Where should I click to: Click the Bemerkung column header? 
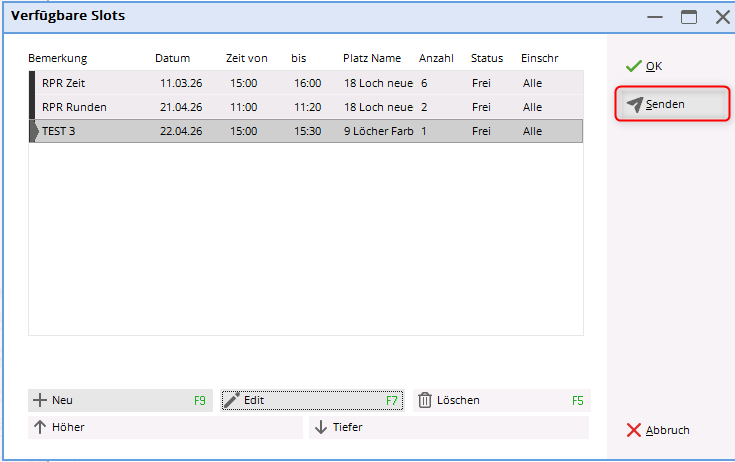point(57,58)
